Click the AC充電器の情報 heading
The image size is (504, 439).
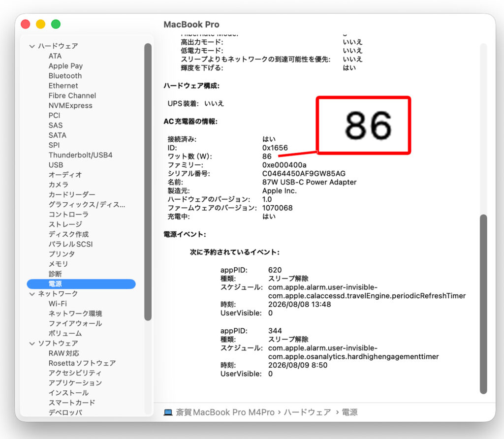pos(190,122)
